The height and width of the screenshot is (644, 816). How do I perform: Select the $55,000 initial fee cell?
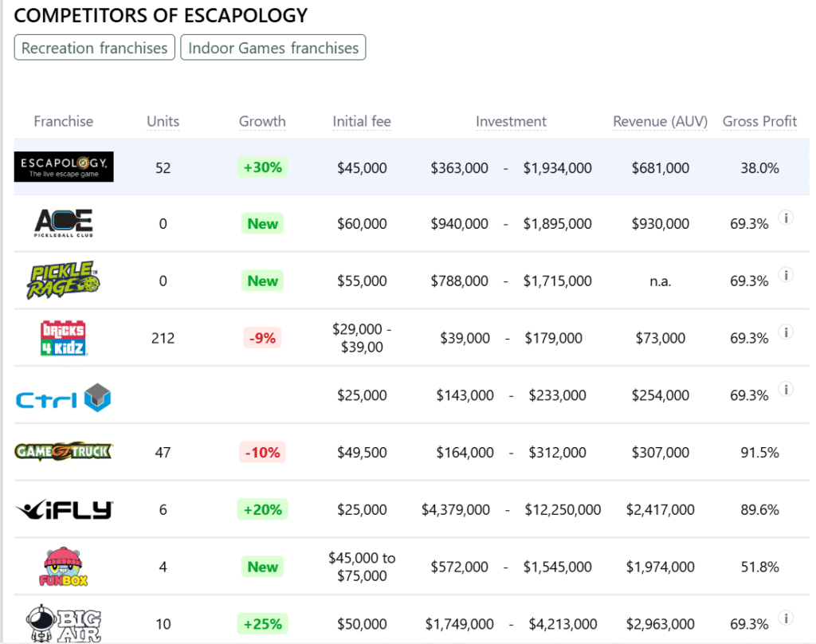click(x=362, y=281)
